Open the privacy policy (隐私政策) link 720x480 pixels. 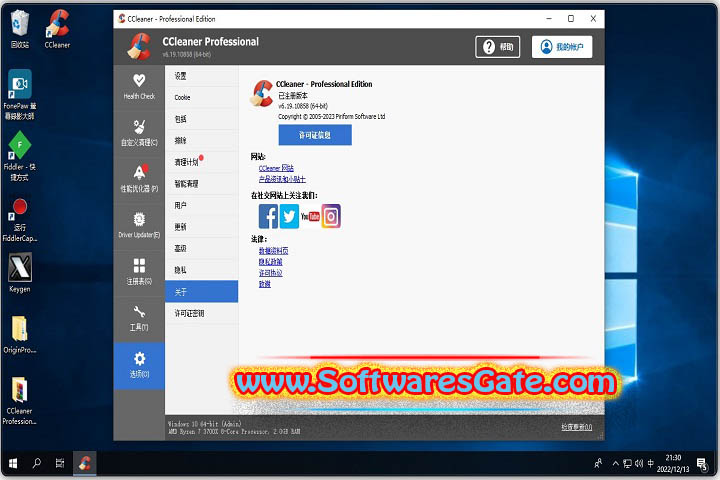[x=270, y=262]
